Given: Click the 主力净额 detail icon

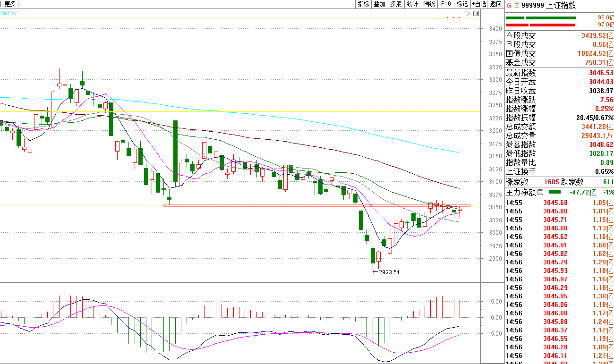Looking at the screenshot, I should click(x=540, y=193).
